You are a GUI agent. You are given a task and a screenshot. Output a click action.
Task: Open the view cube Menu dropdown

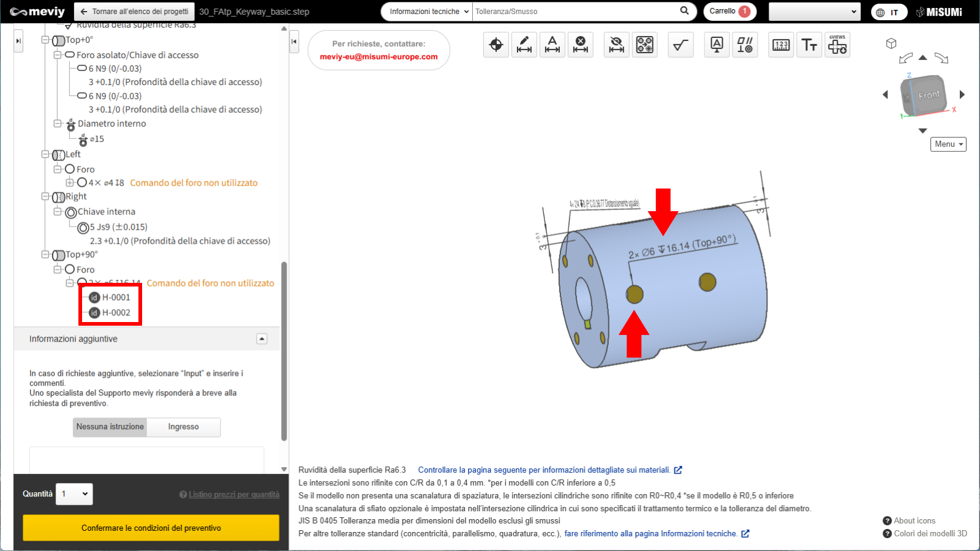tap(948, 144)
